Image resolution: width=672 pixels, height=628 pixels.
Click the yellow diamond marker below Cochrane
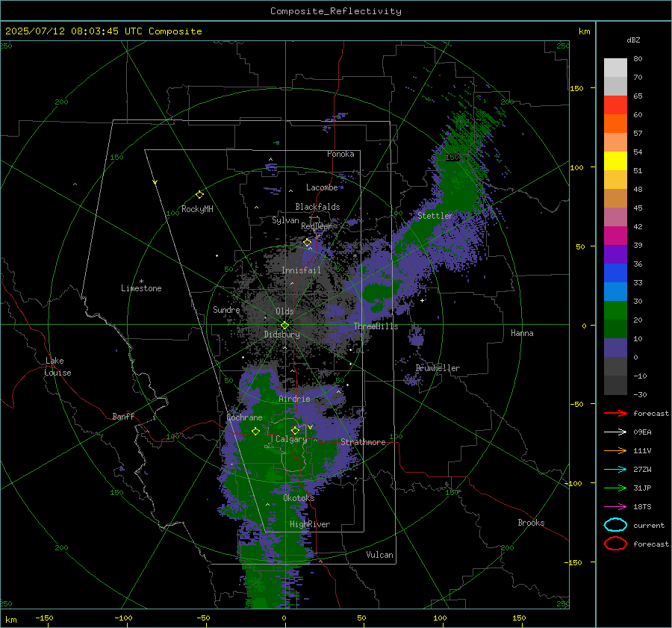255,431
